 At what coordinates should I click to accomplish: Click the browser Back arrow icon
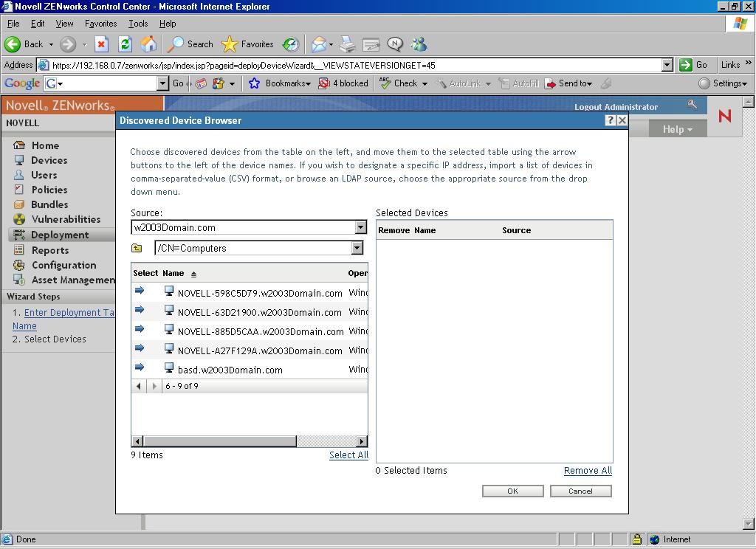(13, 44)
